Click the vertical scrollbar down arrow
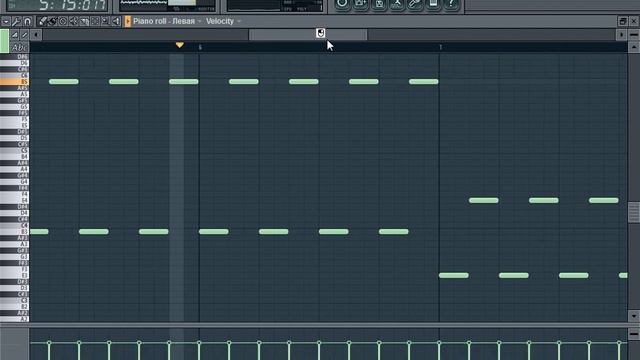 click(x=633, y=316)
